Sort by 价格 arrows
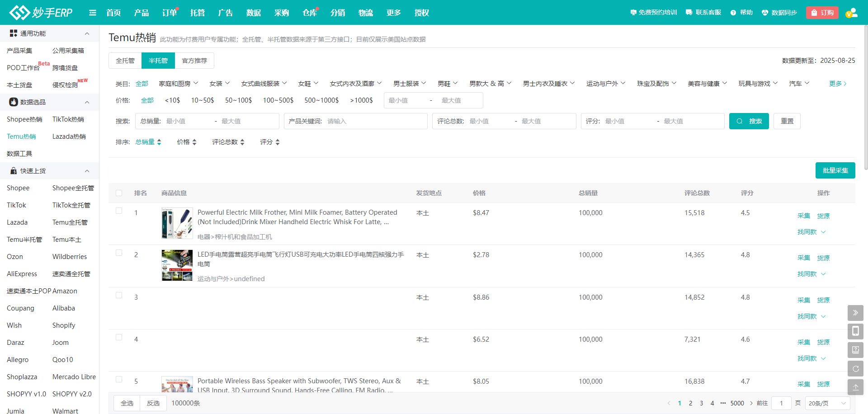The width and height of the screenshot is (868, 414). (194, 142)
